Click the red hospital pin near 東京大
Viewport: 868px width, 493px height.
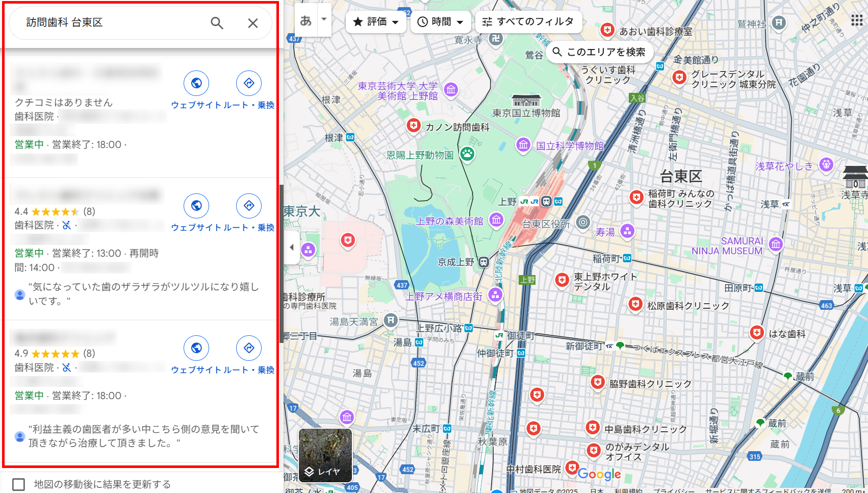click(x=348, y=240)
